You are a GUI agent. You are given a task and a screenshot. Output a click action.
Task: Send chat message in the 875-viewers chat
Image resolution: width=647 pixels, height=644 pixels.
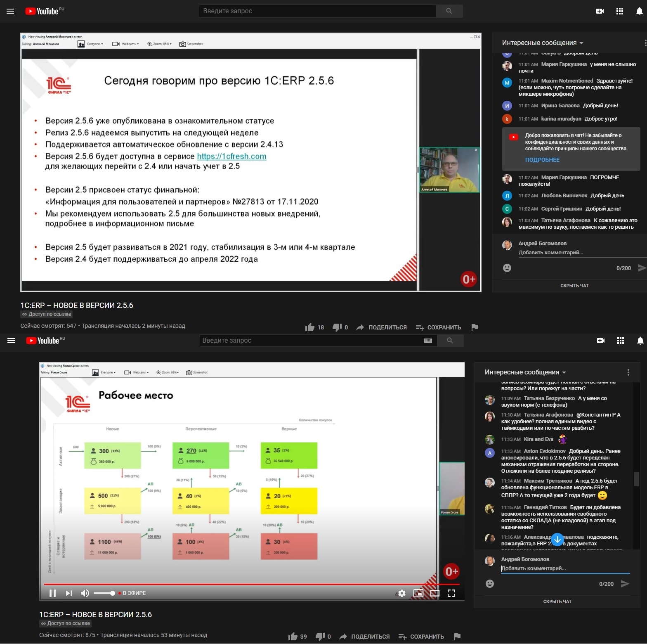click(x=625, y=584)
